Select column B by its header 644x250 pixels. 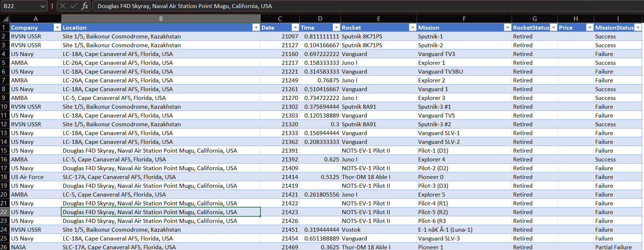pos(161,19)
